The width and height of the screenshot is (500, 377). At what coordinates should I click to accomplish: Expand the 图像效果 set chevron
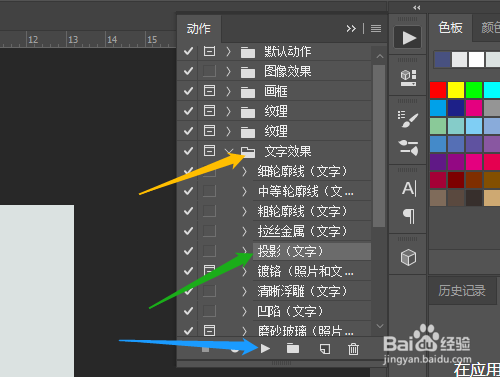click(x=228, y=71)
